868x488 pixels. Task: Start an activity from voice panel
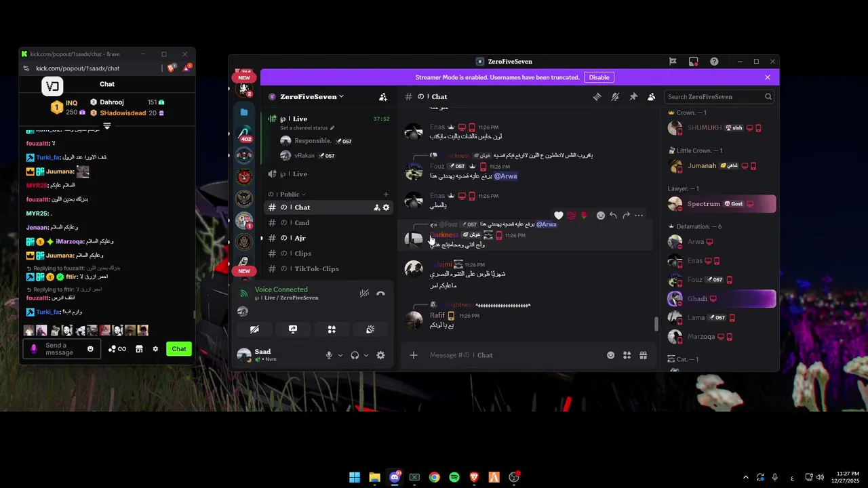pyautogui.click(x=332, y=329)
